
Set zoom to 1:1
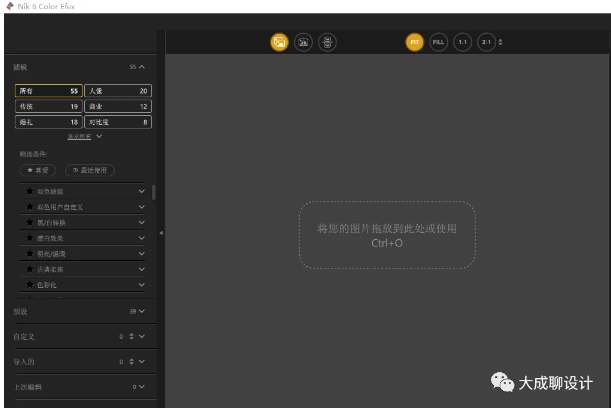(x=462, y=42)
